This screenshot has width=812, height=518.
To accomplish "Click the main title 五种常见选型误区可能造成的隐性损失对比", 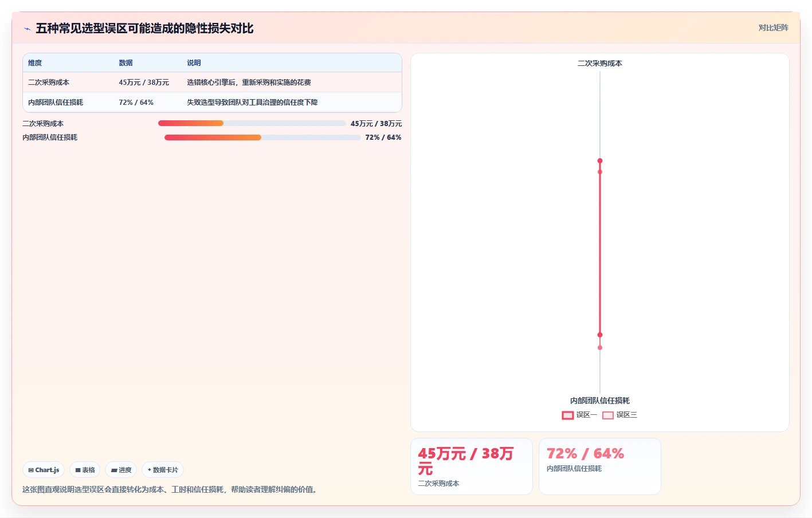I will 144,29.
